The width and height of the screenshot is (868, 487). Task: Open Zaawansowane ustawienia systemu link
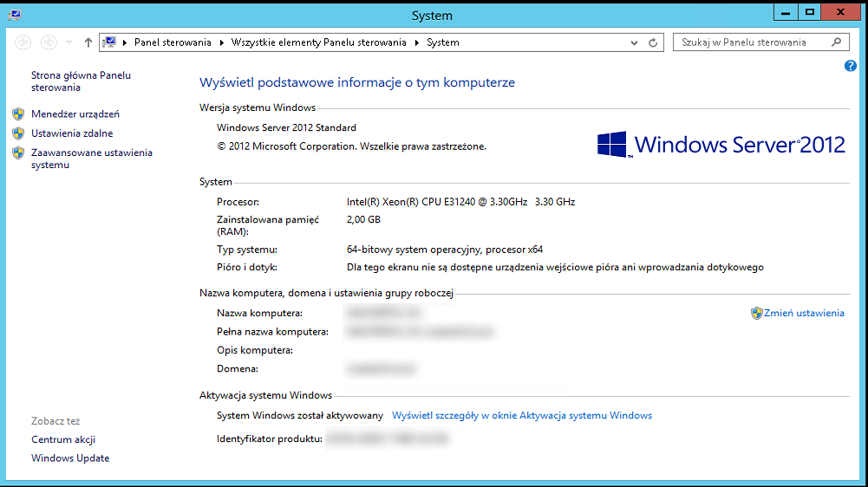pyautogui.click(x=91, y=159)
